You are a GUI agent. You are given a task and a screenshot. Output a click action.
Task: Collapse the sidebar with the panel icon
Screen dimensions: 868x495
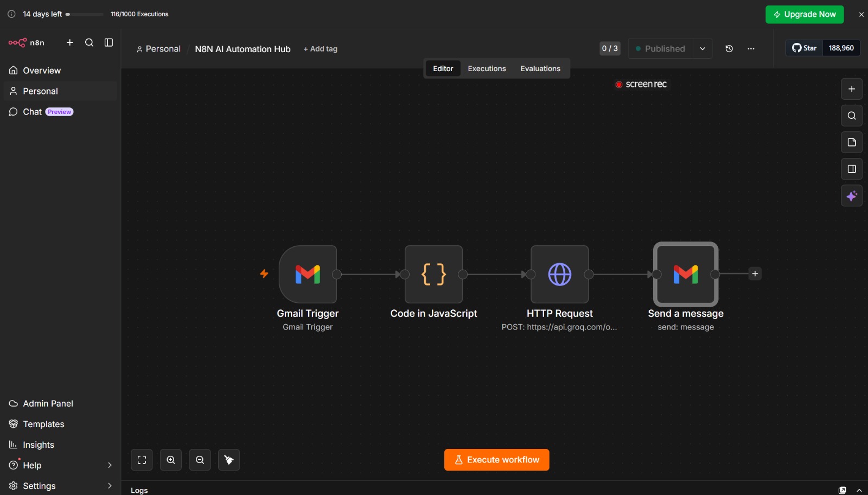[108, 42]
